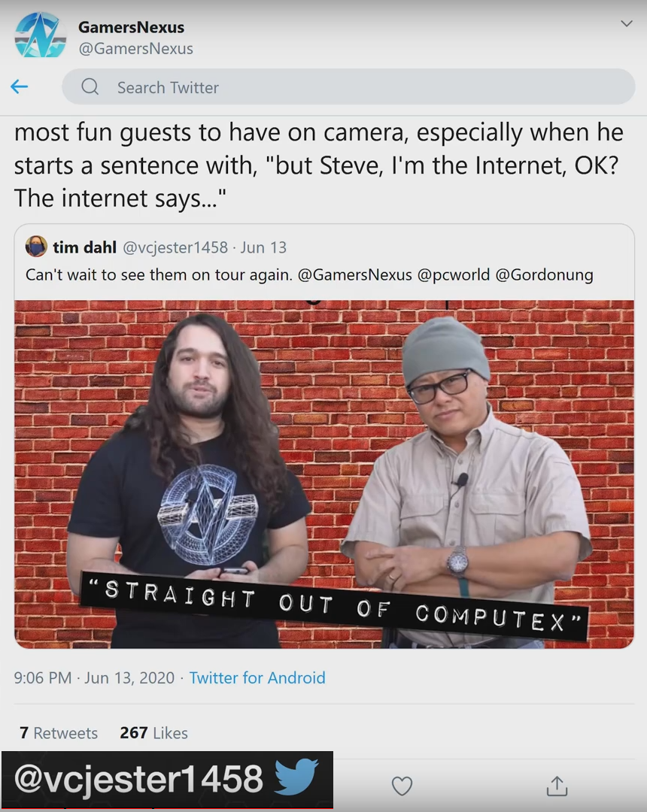The width and height of the screenshot is (647, 812).
Task: Like the tweet with the heart icon
Action: click(x=402, y=786)
